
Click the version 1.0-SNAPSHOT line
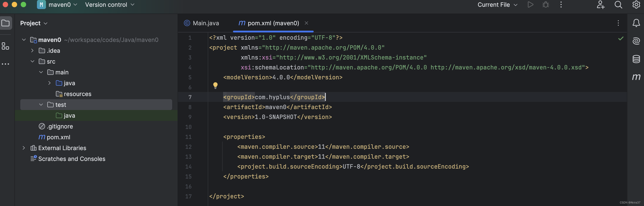point(278,117)
